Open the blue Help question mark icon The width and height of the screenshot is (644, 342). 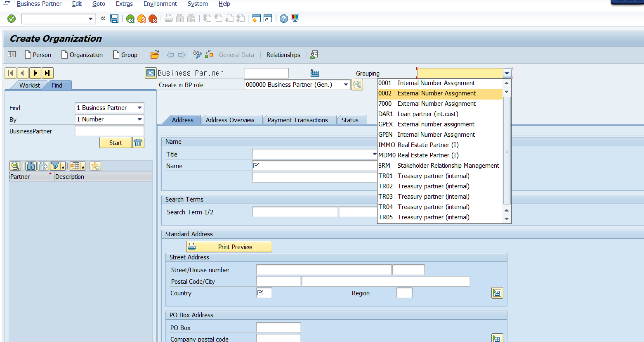(x=283, y=19)
